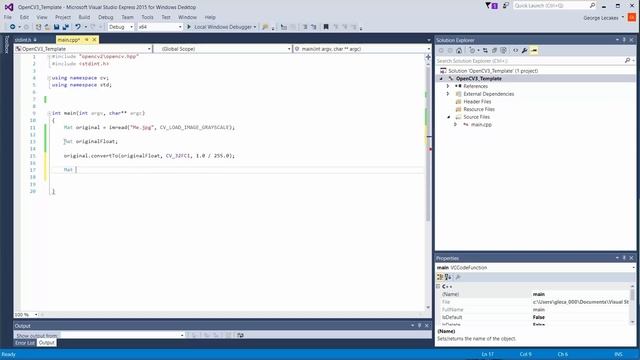Open the File menu

click(x=8, y=17)
